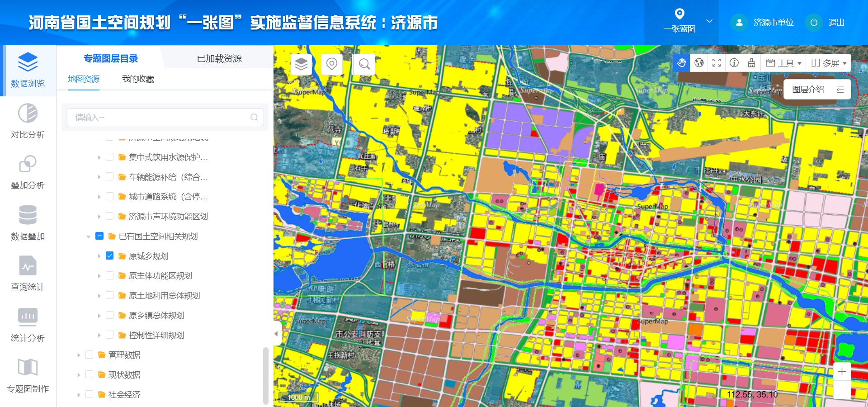Open the 专题图制作 sidebar tool
The image size is (868, 407).
[x=28, y=375]
